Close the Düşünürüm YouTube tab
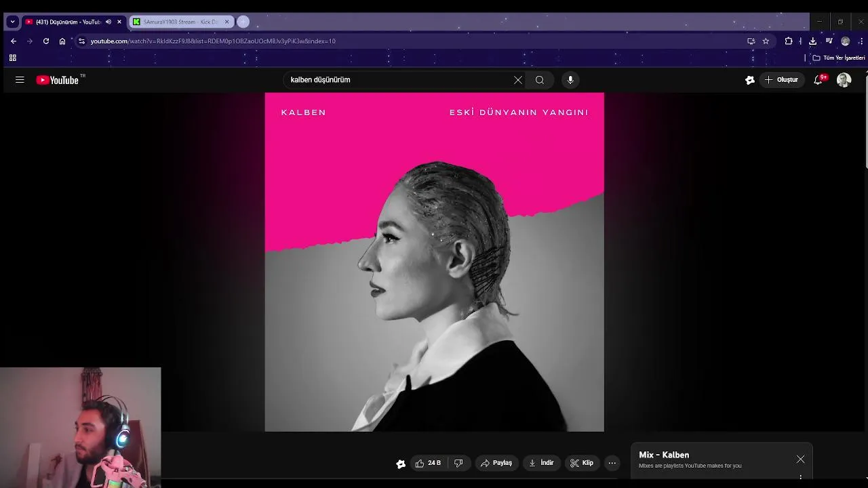 click(119, 22)
